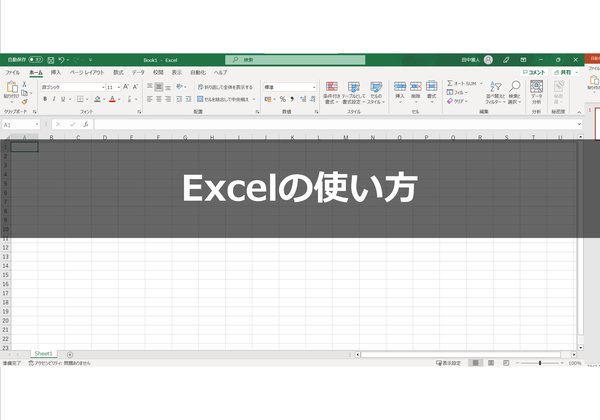
Task: Switch to the Help tab
Action: 220,72
